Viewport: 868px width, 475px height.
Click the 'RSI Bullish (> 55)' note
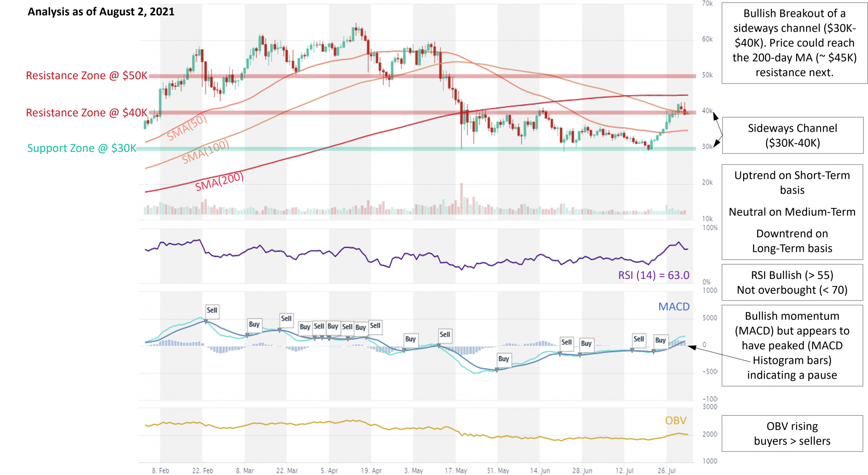pyautogui.click(x=792, y=282)
